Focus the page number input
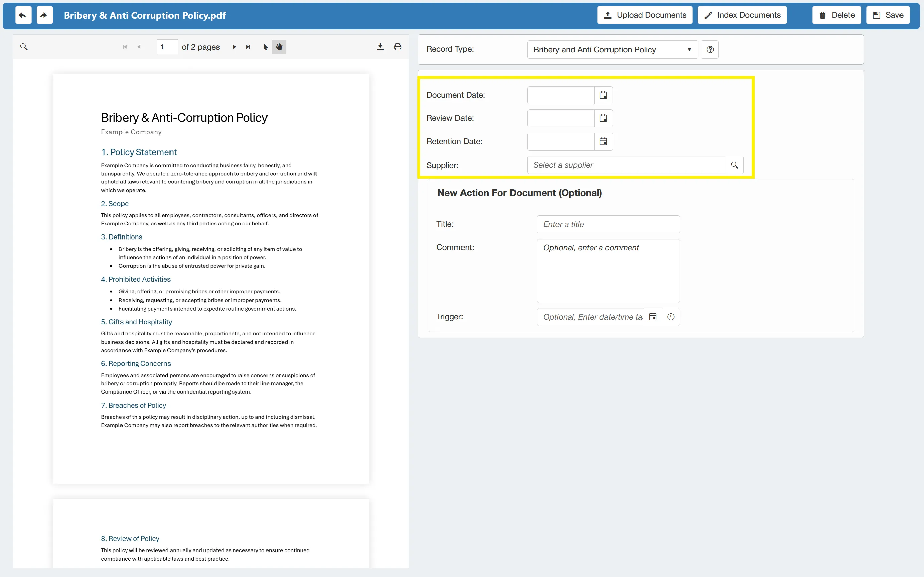Viewport: 924px width, 577px height. 167,47
